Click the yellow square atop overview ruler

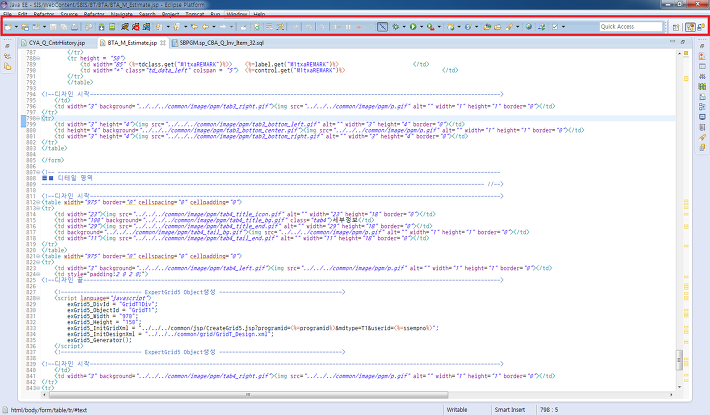pyautogui.click(x=686, y=53)
